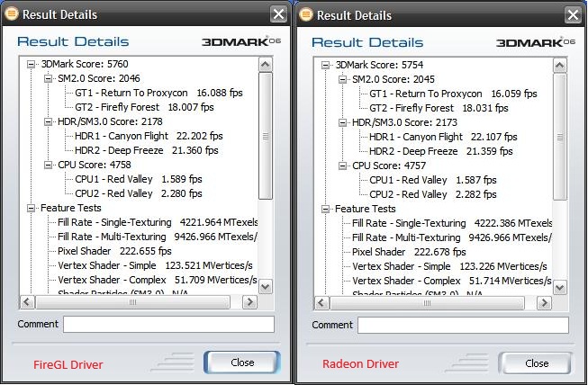The height and width of the screenshot is (385, 588).
Task: Click the title bar icon of the right Result Details window
Action: [x=305, y=14]
